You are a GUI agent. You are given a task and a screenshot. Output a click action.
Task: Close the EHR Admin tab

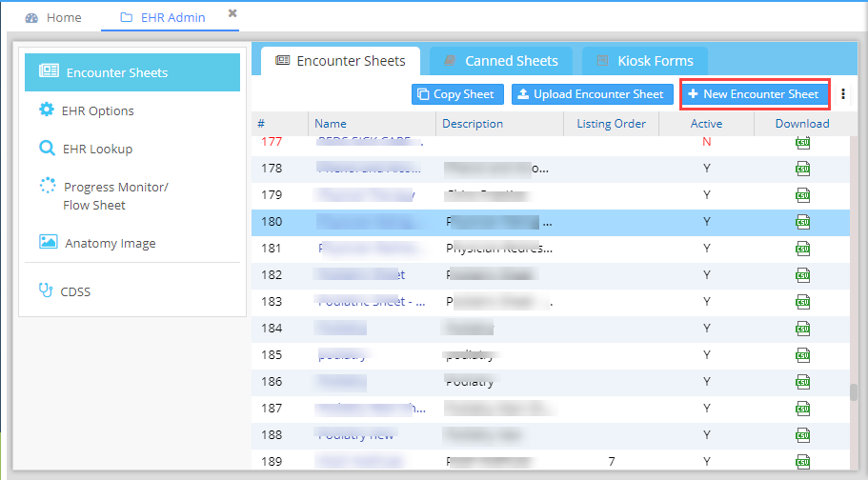(x=232, y=13)
